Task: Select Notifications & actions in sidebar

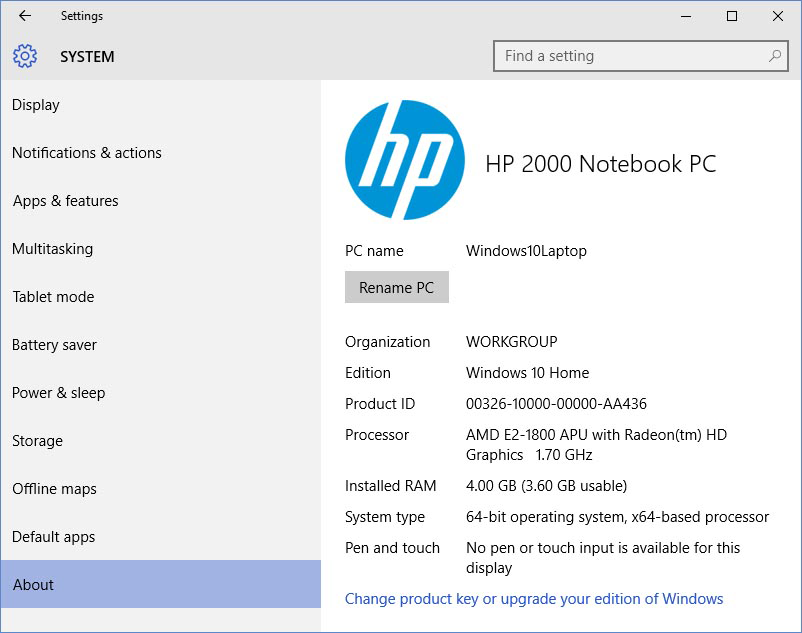Action: [x=87, y=153]
